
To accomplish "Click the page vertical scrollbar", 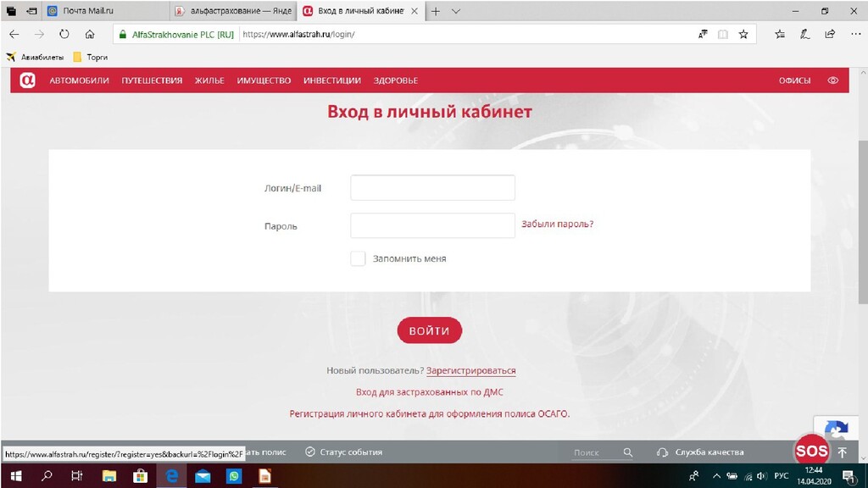I will [x=862, y=221].
